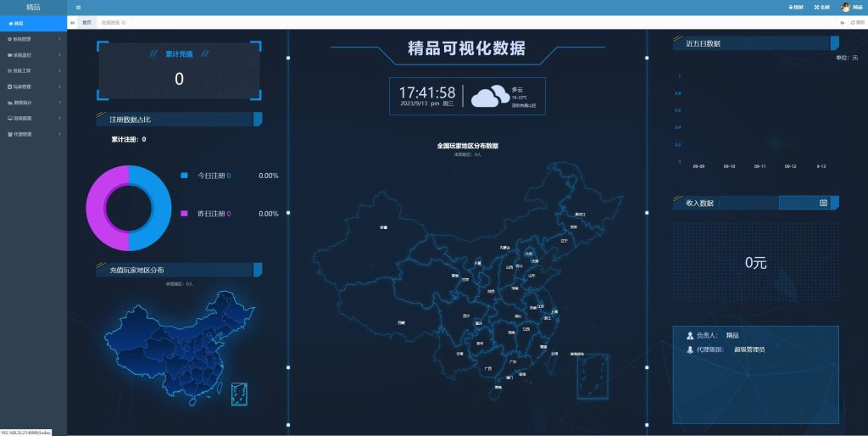Click the 单位: 元 unit label
This screenshot has width=868, height=436.
coord(847,58)
